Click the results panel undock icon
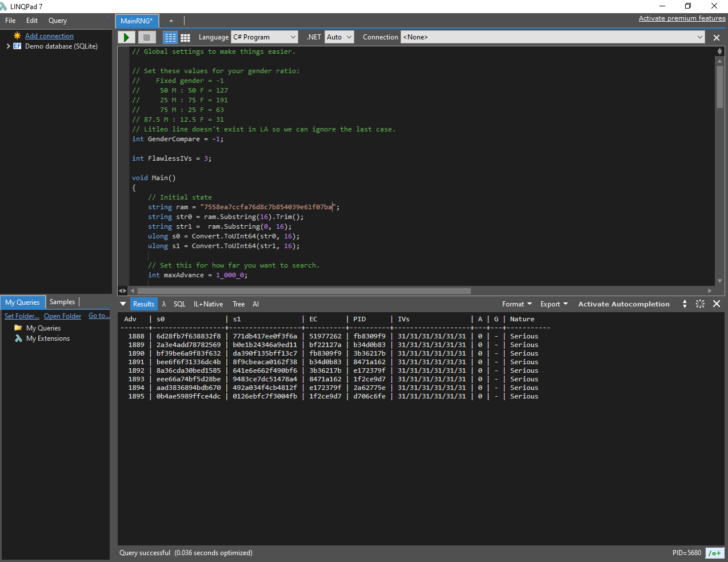The height and width of the screenshot is (562, 728). pyautogui.click(x=700, y=304)
